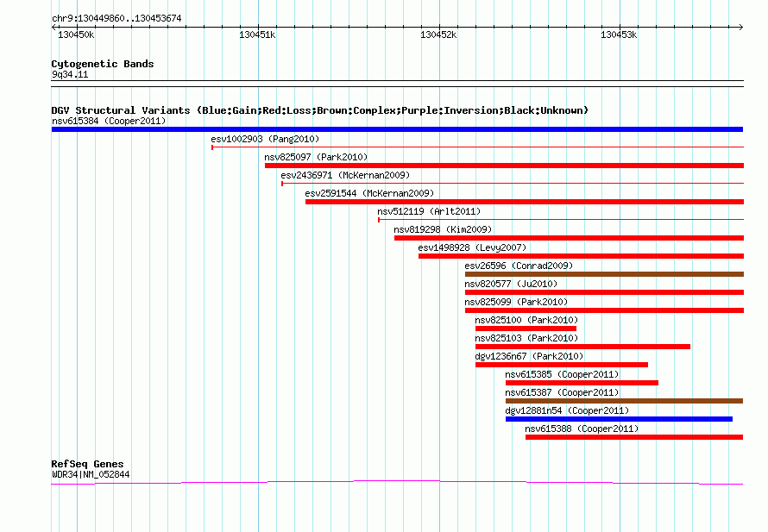Select the red nsv615388 loss bar
Screen dimensions: 768x532
pyautogui.click(x=634, y=437)
